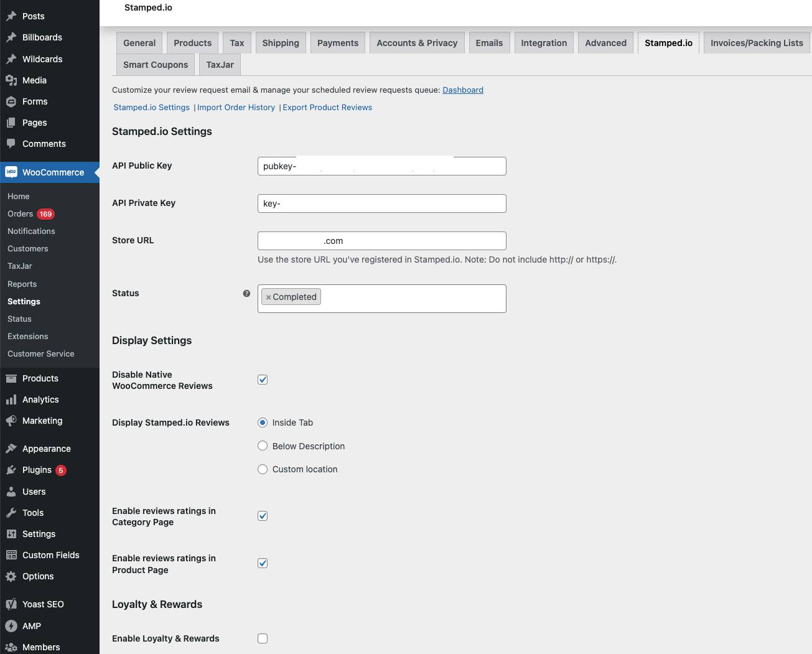
Task: Uncheck Disable Native WooCommerce Reviews
Action: (262, 379)
